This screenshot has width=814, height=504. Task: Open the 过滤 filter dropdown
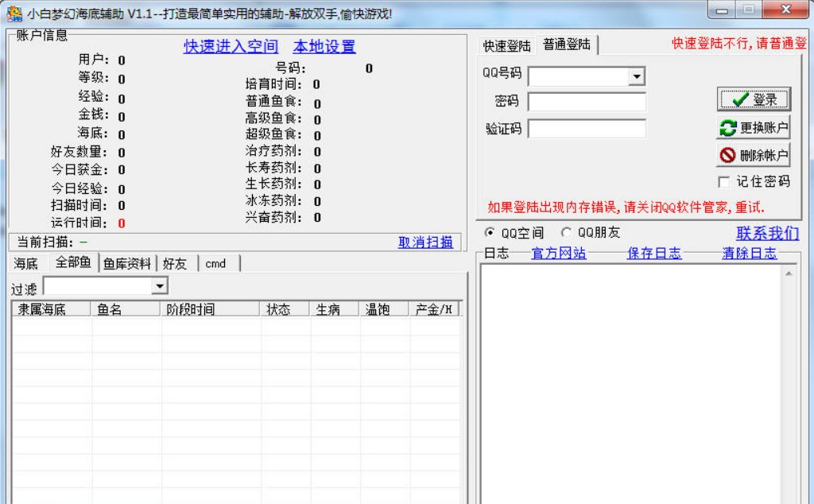(x=160, y=286)
